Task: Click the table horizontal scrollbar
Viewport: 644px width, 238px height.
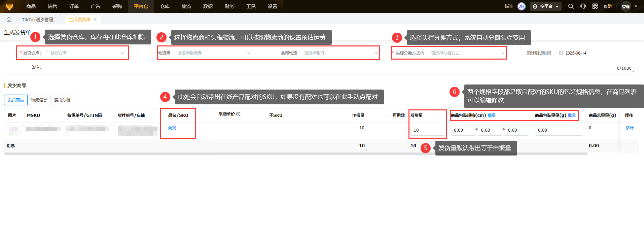Action: tap(296, 154)
